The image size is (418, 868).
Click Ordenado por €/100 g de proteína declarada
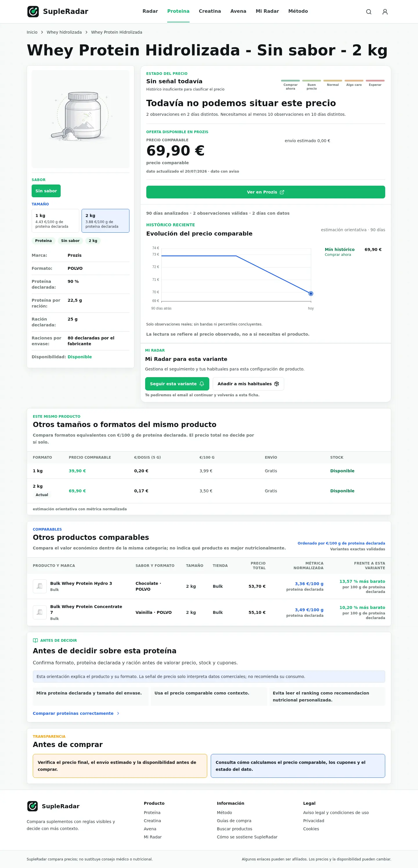(341, 543)
